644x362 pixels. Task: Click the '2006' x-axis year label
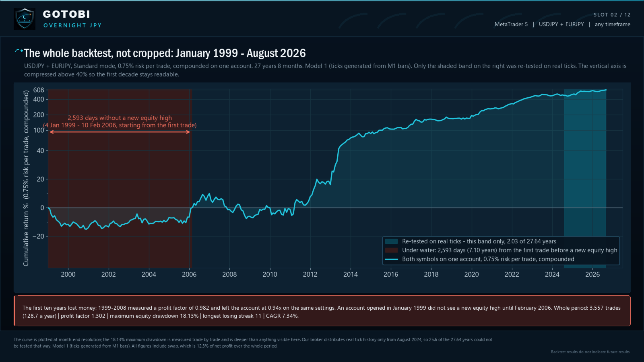[189, 274]
